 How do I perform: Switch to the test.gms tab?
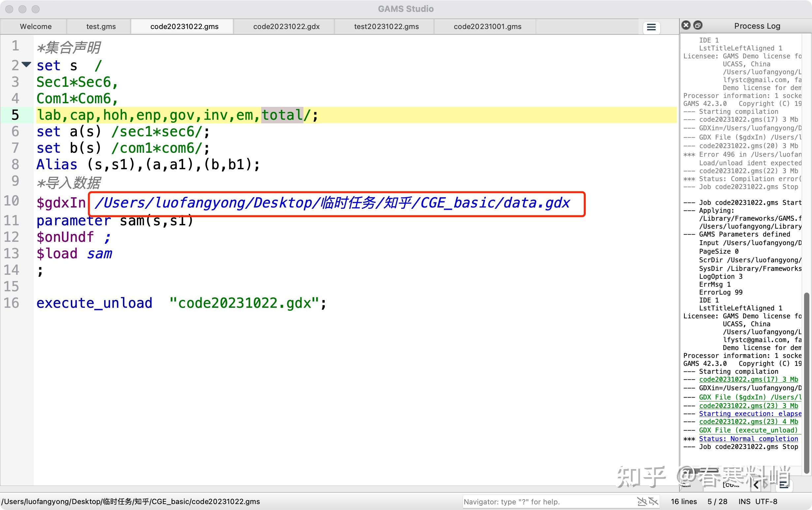(x=101, y=27)
